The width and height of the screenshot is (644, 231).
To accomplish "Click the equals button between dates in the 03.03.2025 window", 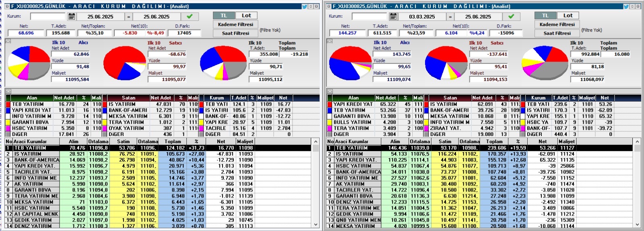I will point(450,17).
